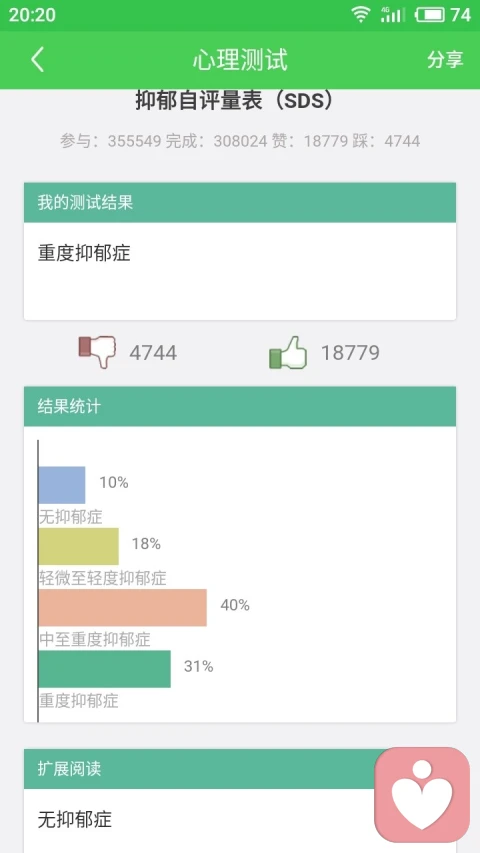This screenshot has height=853, width=480.
Task: Click the 分享 share button
Action: coord(445,60)
